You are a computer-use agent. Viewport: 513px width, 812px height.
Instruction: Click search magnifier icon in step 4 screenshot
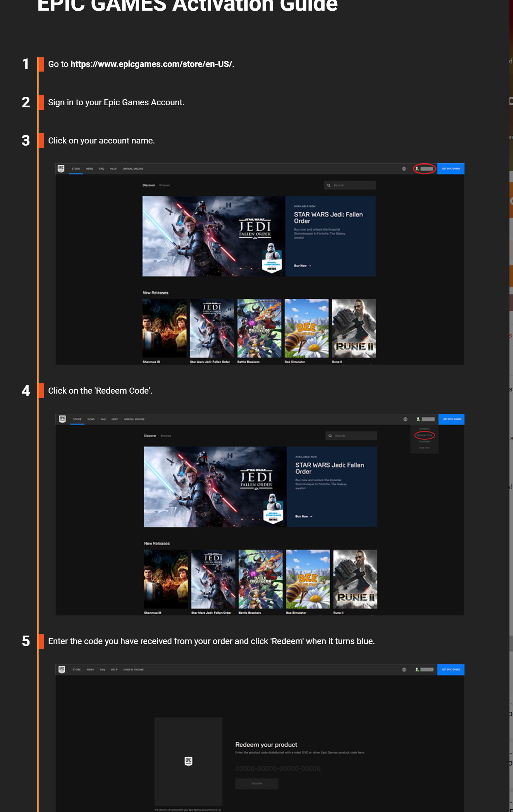330,436
